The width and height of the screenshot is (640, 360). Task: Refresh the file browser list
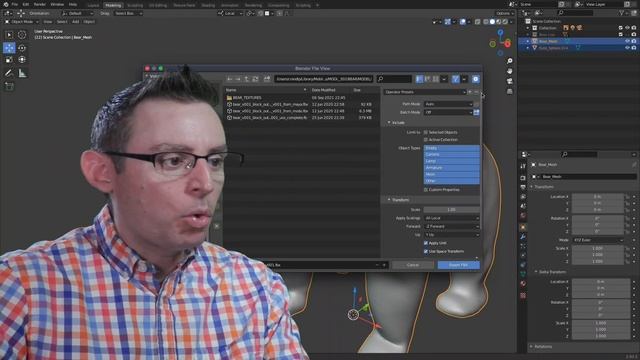pos(255,79)
